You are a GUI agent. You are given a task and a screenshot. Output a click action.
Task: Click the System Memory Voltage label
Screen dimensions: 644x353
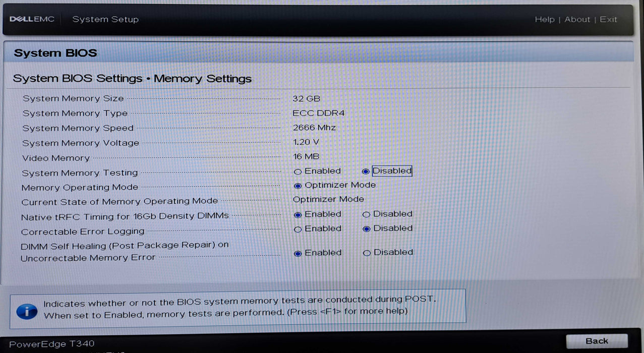pyautogui.click(x=81, y=143)
